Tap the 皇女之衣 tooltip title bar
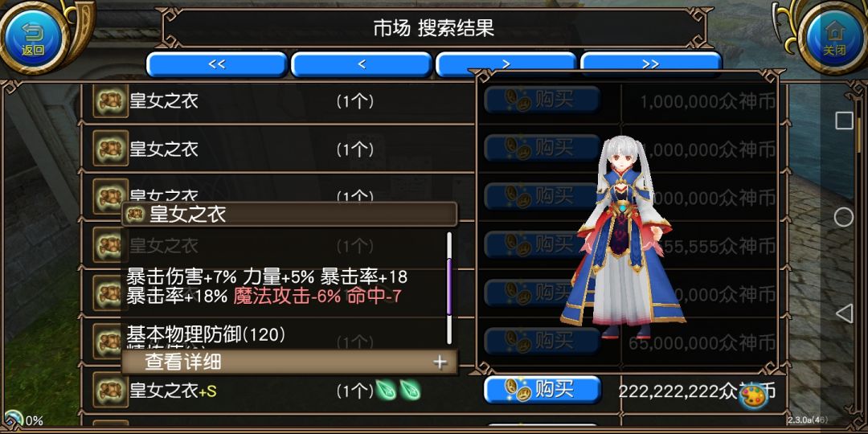868x434 pixels. point(289,215)
